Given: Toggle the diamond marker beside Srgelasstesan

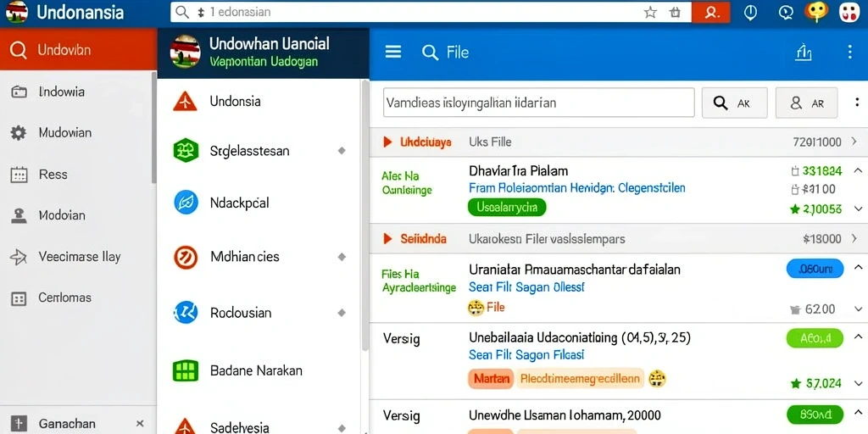Looking at the screenshot, I should tap(342, 150).
